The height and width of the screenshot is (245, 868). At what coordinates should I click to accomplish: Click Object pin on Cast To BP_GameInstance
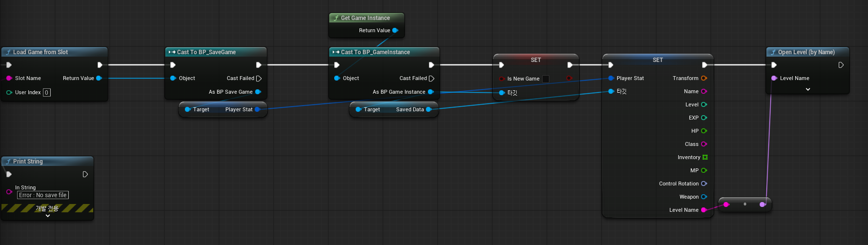click(x=337, y=78)
